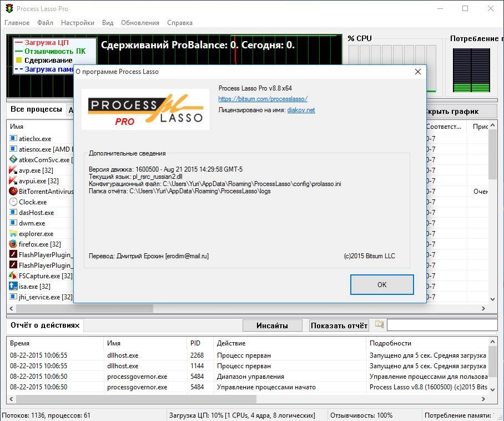This screenshot has height=421, width=504.
Task: Click the isa.exe process icon
Action: point(13,286)
